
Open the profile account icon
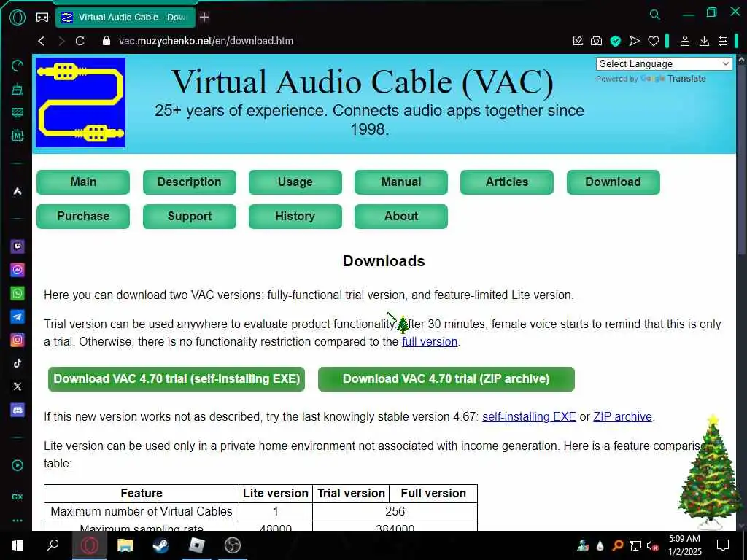pos(685,41)
